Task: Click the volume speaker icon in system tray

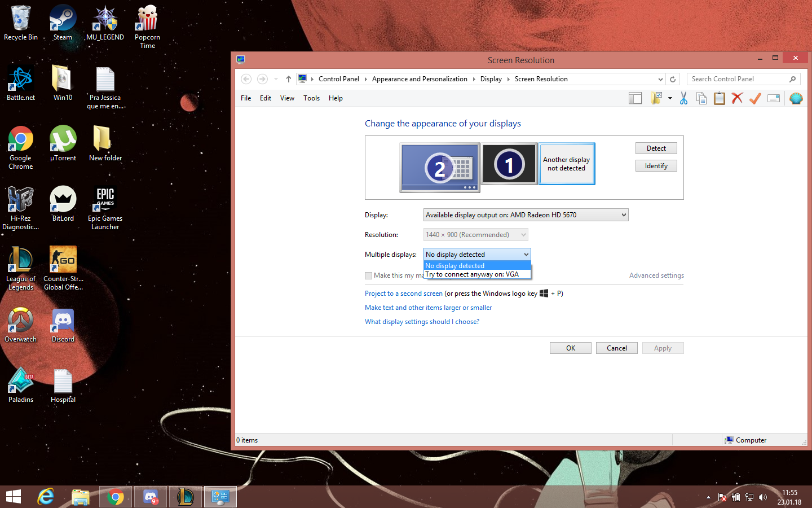Action: coord(763,497)
